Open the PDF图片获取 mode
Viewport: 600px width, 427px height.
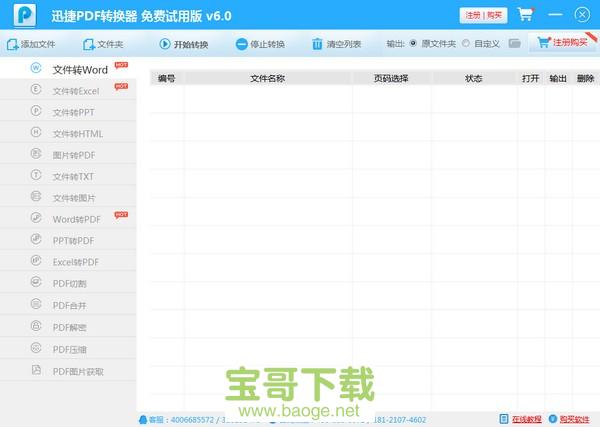tap(68, 371)
